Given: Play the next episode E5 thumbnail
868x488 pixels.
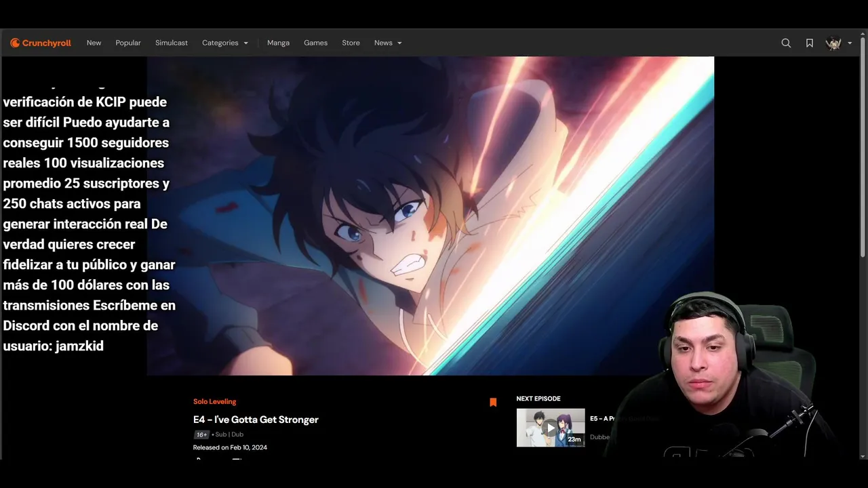Looking at the screenshot, I should pos(551,428).
